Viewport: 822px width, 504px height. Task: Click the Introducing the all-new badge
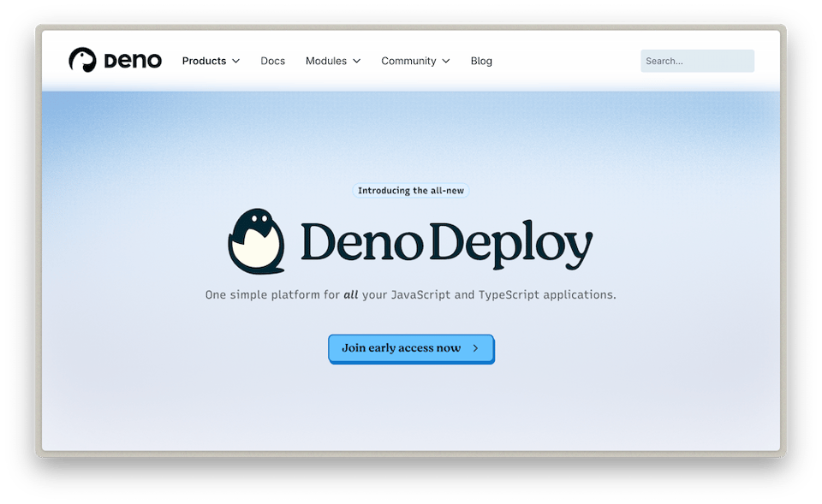[410, 190]
